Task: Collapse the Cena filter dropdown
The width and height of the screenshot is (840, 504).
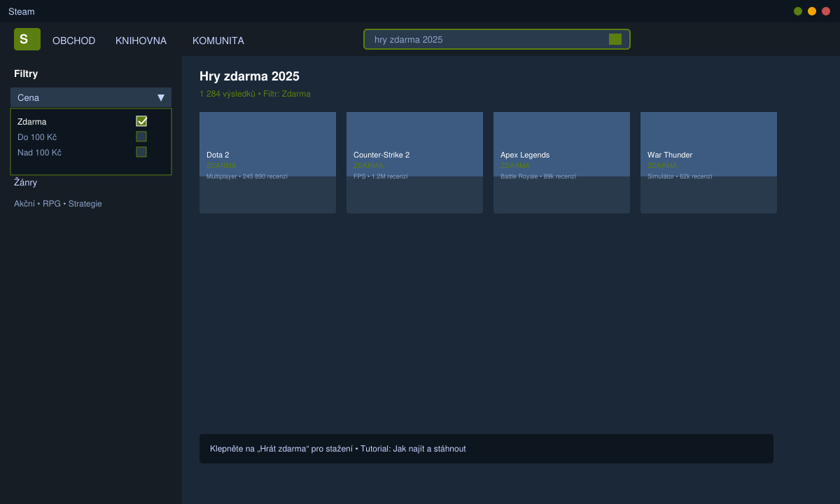Action: (x=91, y=97)
